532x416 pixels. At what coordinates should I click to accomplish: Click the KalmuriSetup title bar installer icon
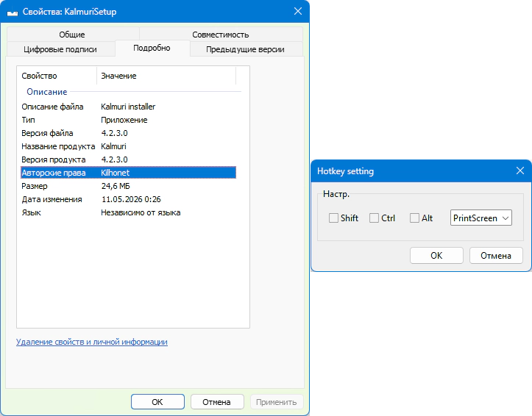pyautogui.click(x=13, y=12)
